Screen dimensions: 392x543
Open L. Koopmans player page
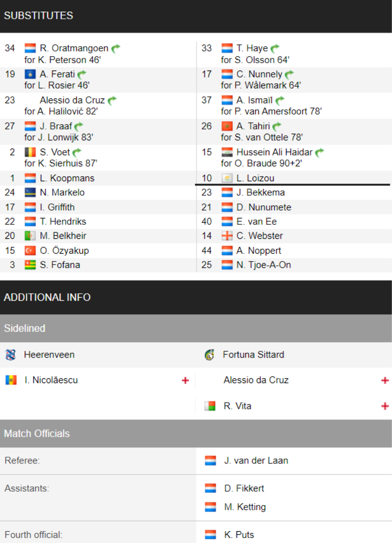(67, 178)
